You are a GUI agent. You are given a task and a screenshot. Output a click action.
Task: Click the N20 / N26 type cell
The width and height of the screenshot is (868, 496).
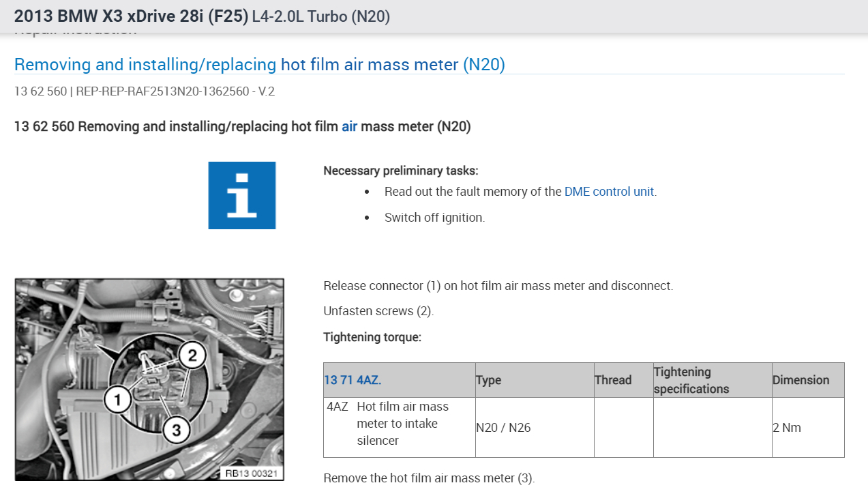[503, 428]
